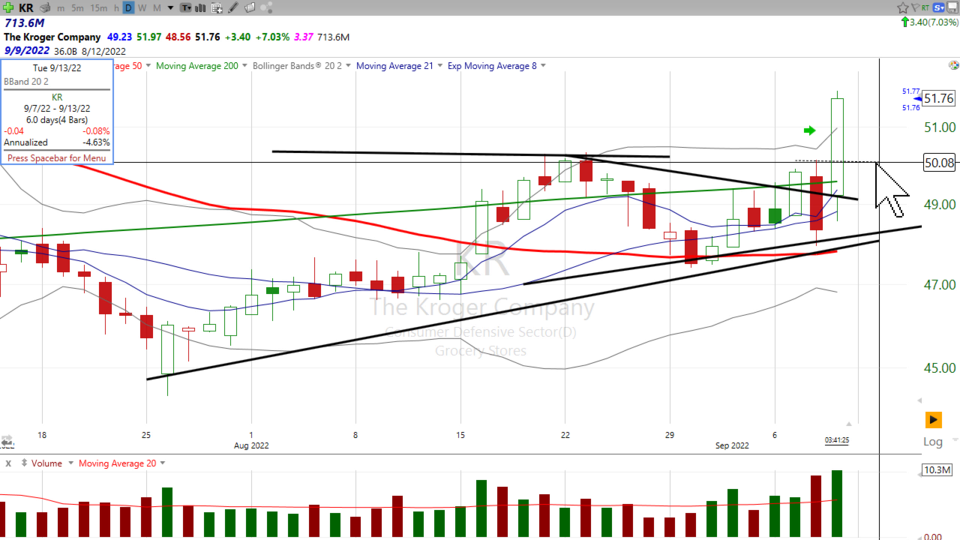Click the Sep 2022 axis label
The height and width of the screenshot is (540, 960).
pyautogui.click(x=732, y=445)
